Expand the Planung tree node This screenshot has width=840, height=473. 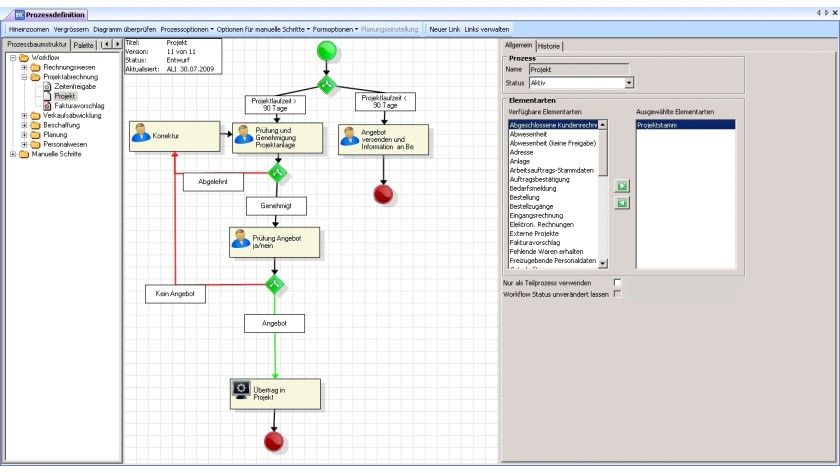24,135
